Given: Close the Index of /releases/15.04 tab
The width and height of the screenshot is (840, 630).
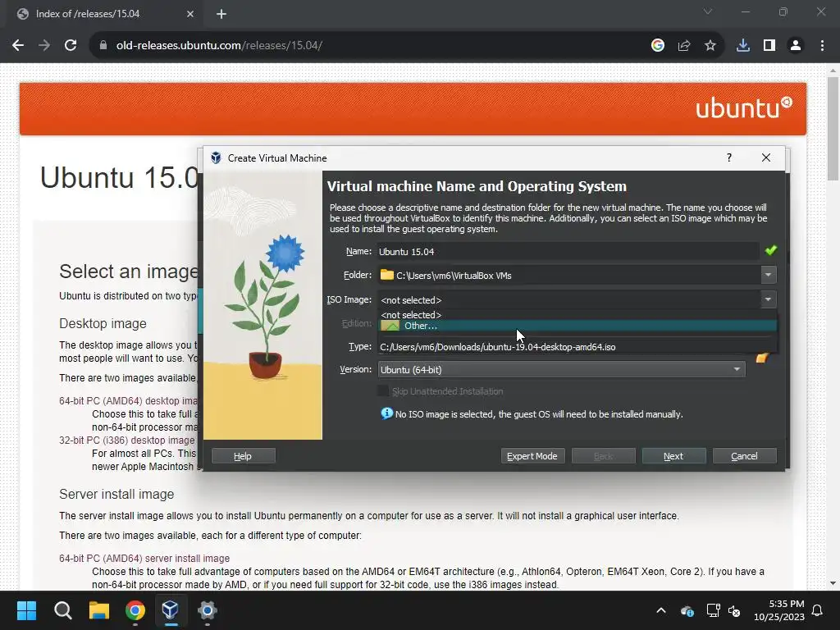Looking at the screenshot, I should tap(190, 14).
